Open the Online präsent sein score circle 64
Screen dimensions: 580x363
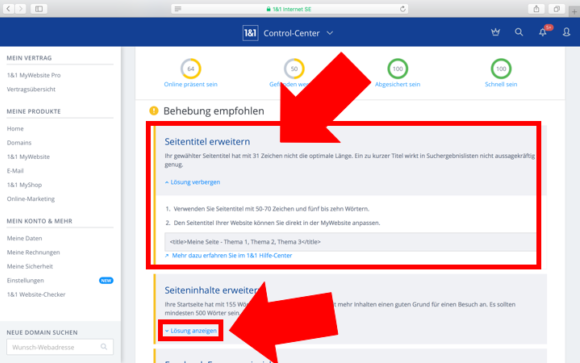[x=190, y=68]
